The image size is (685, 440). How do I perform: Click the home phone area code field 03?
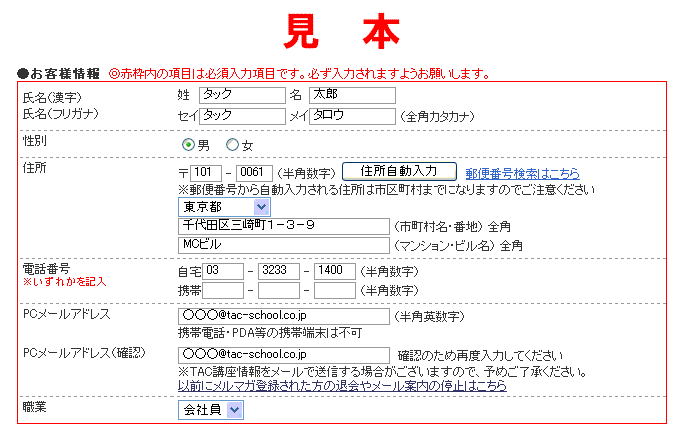pos(223,271)
